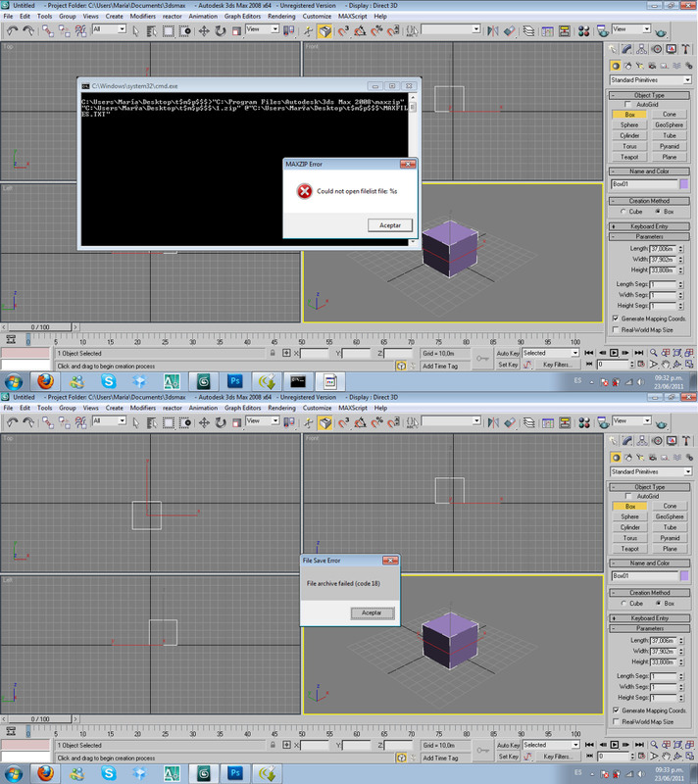Open named selection sets dropdown in upper toolbar
Image resolution: width=698 pixels, height=784 pixels.
pos(451,29)
